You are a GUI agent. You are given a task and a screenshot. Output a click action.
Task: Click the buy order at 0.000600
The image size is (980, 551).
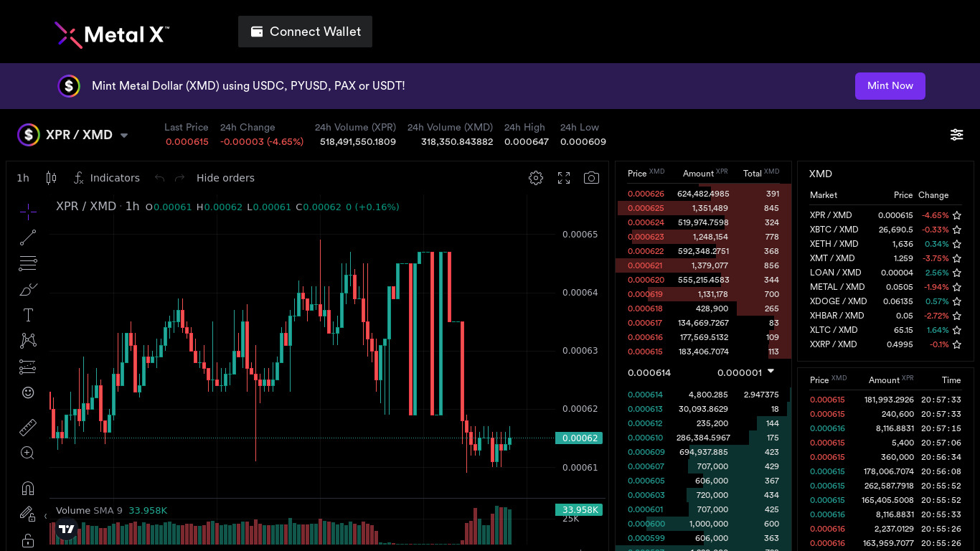click(x=703, y=524)
